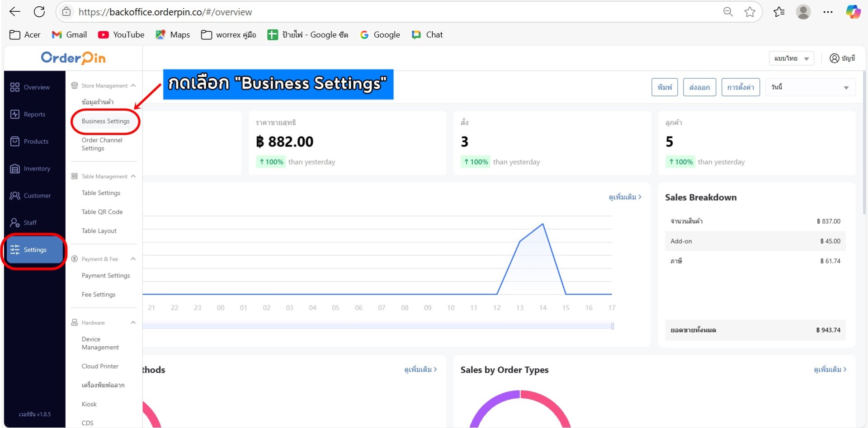The image size is (868, 428).
Task: Open the browser favorites list icon
Action: coord(779,12)
